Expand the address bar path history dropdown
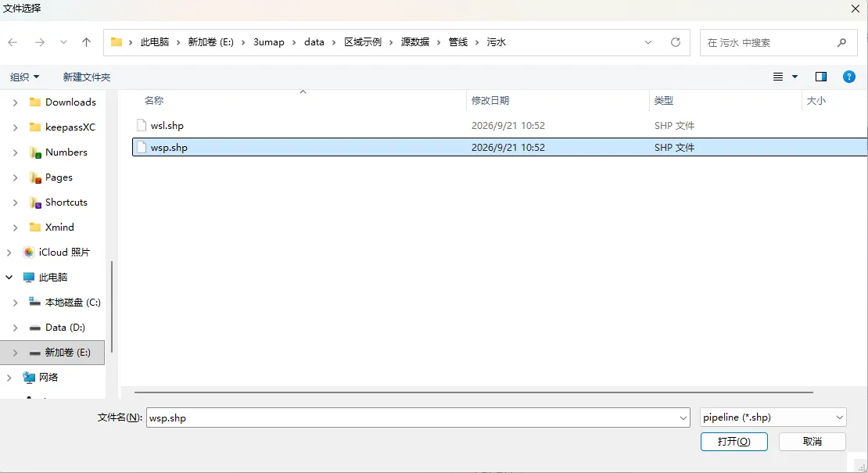The image size is (868, 473). tap(648, 42)
